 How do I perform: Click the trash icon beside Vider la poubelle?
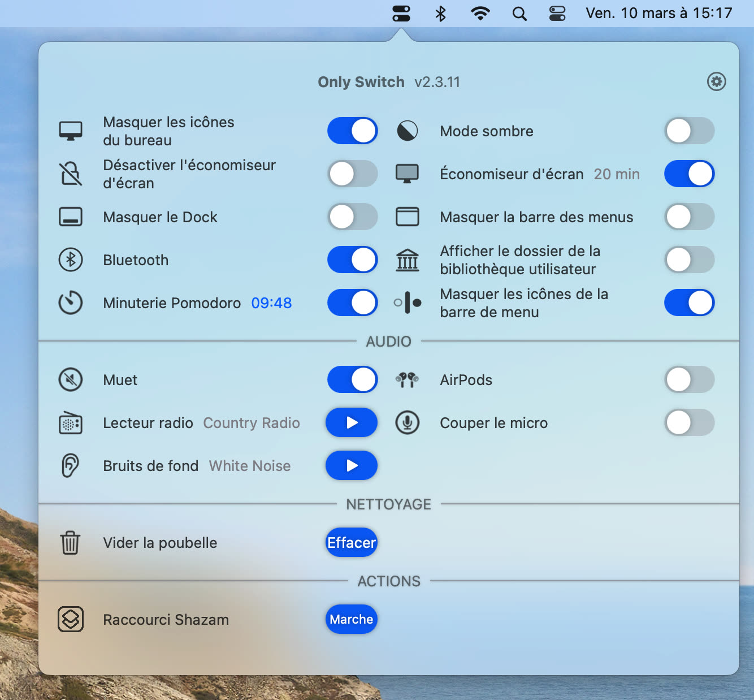coord(70,542)
